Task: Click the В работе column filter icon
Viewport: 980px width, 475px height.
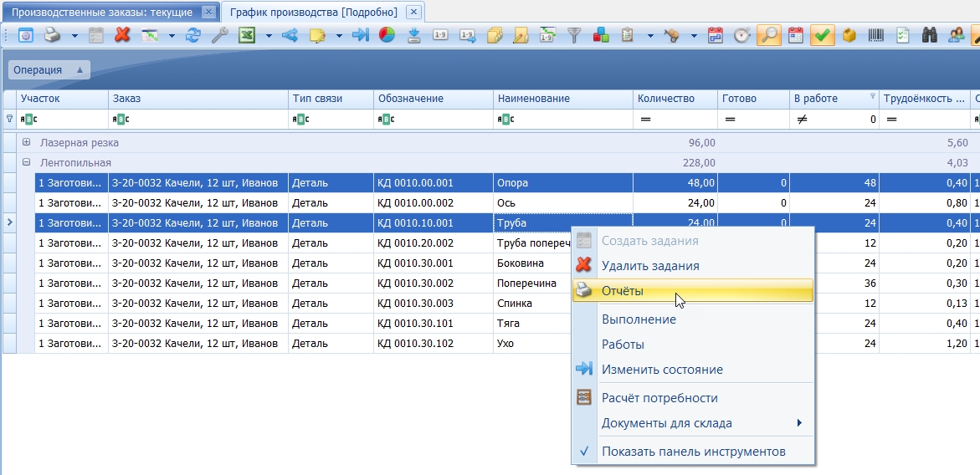Action: 873,97
